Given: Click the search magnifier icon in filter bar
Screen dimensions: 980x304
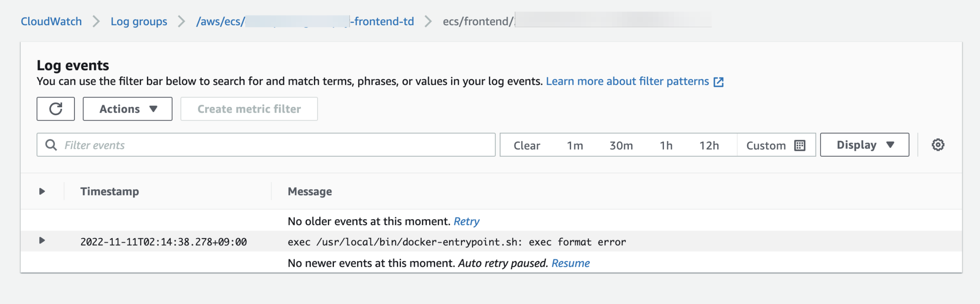Looking at the screenshot, I should tap(51, 145).
